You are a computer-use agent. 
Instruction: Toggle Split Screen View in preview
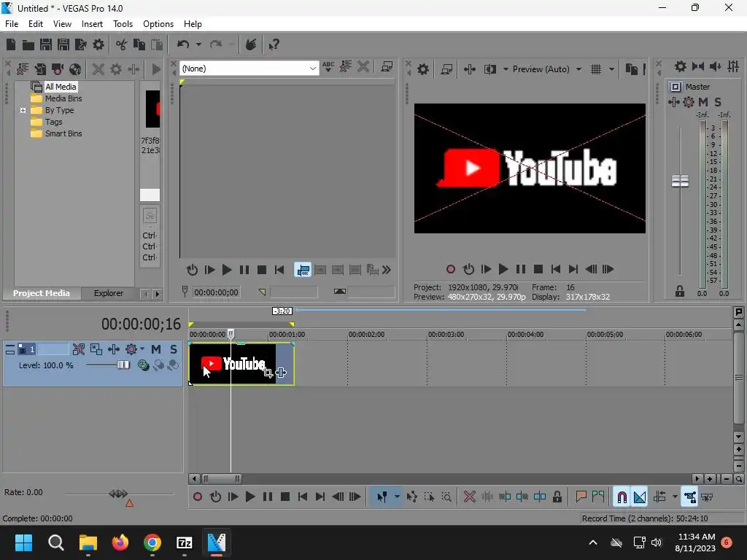(x=490, y=69)
